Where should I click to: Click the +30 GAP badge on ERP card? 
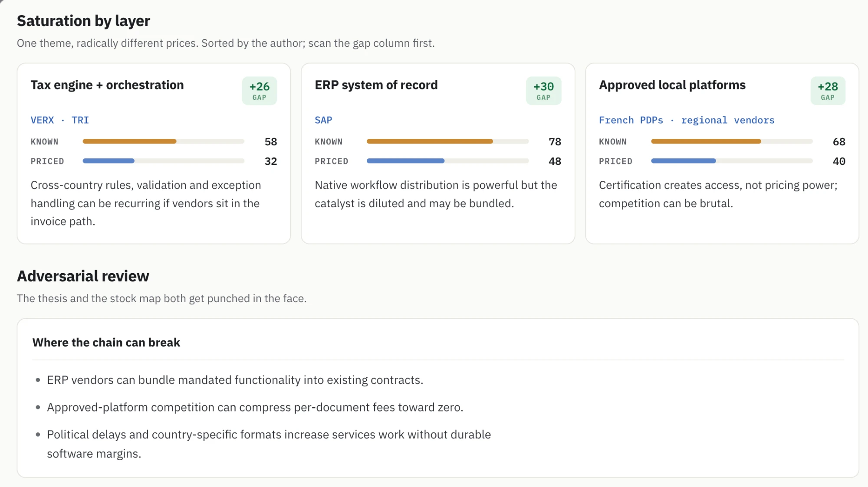pyautogui.click(x=543, y=91)
